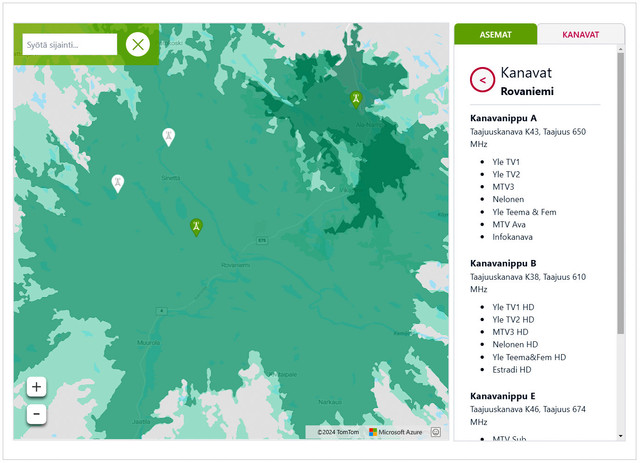Click the E75 road shield on map
640x463 pixels.
pyautogui.click(x=262, y=240)
